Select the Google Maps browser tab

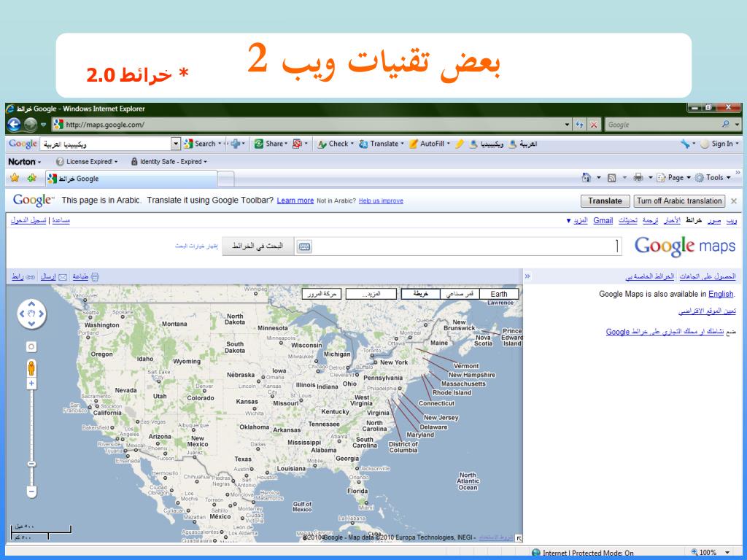click(132, 179)
